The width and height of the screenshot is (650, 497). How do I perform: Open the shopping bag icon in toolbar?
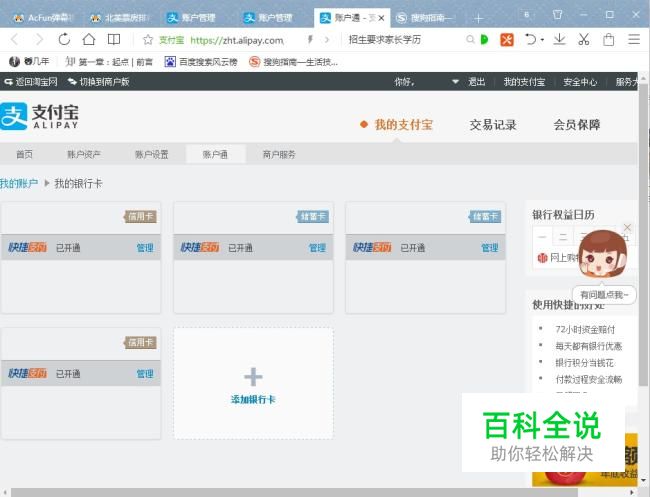click(x=609, y=40)
